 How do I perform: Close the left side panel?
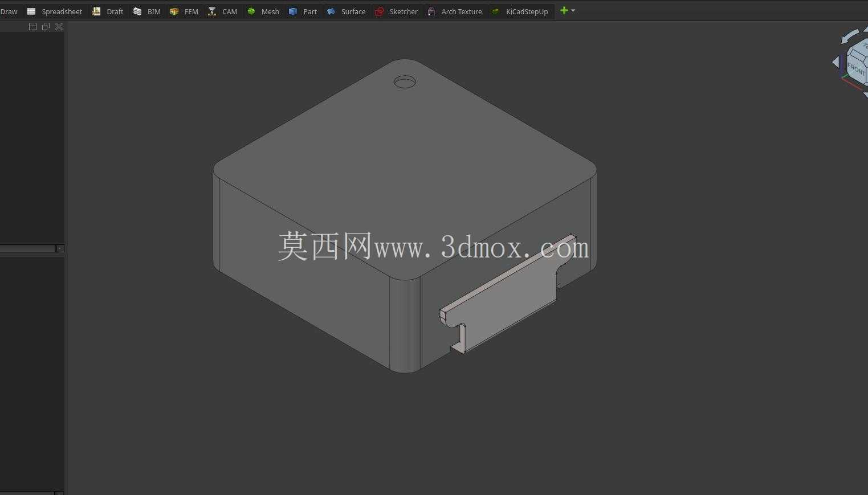click(59, 27)
